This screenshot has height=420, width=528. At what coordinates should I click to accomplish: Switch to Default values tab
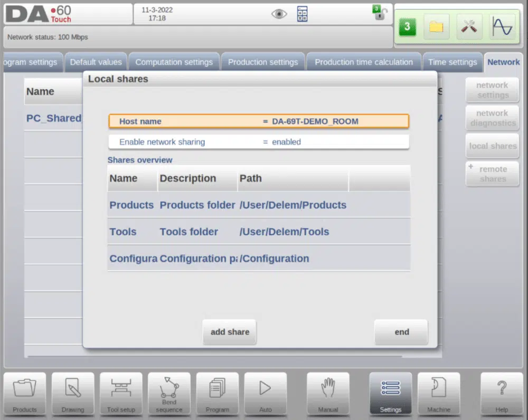click(x=96, y=62)
